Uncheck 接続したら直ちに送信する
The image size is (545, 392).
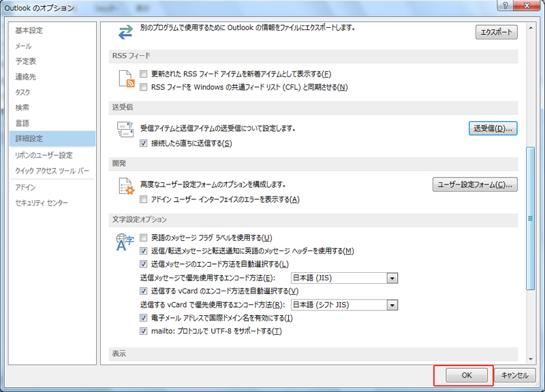[143, 144]
